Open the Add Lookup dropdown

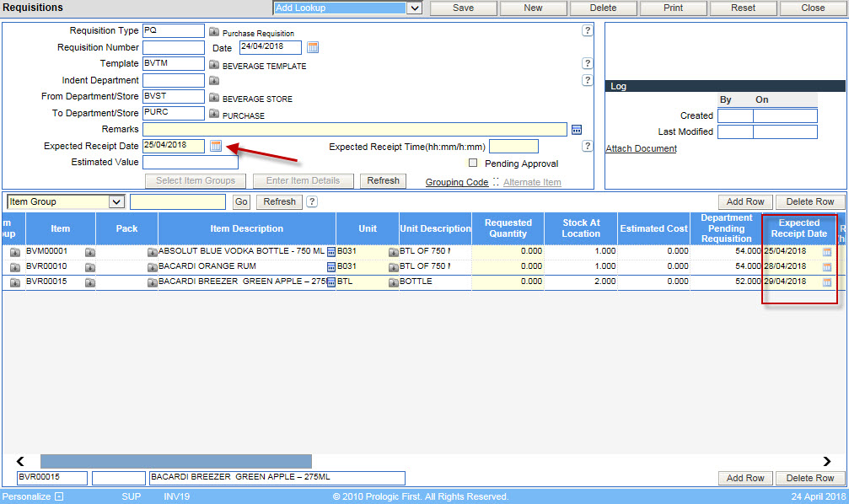(x=414, y=8)
